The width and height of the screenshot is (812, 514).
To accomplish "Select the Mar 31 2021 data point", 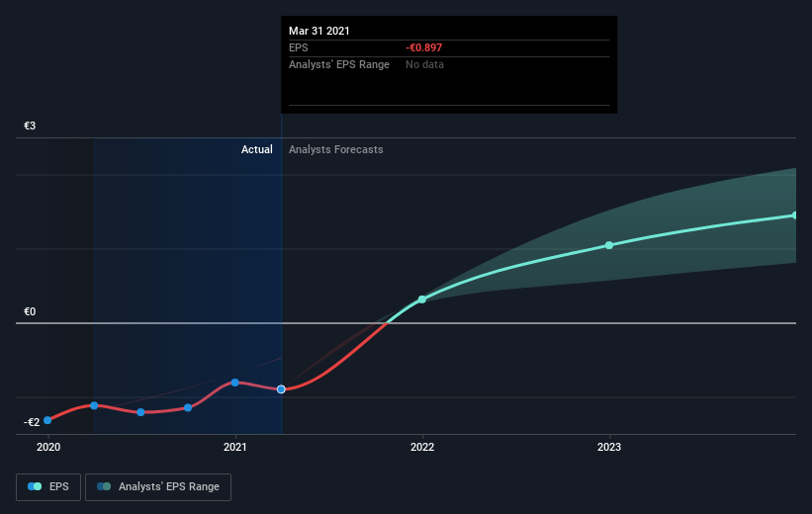I will point(281,389).
